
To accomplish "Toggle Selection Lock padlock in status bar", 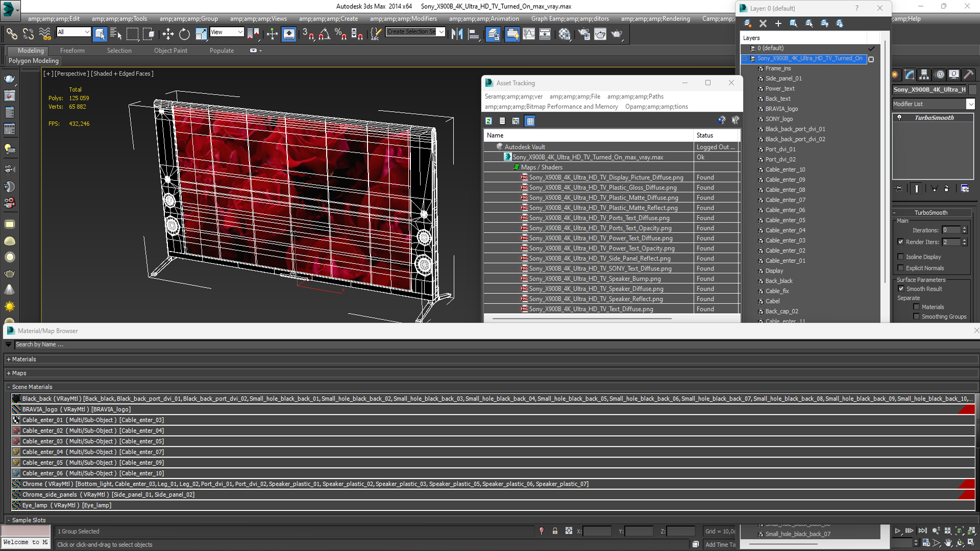I will coord(555,531).
